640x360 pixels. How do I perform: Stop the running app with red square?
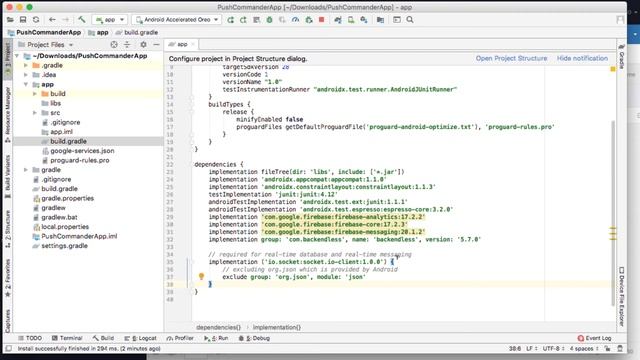coord(322,20)
